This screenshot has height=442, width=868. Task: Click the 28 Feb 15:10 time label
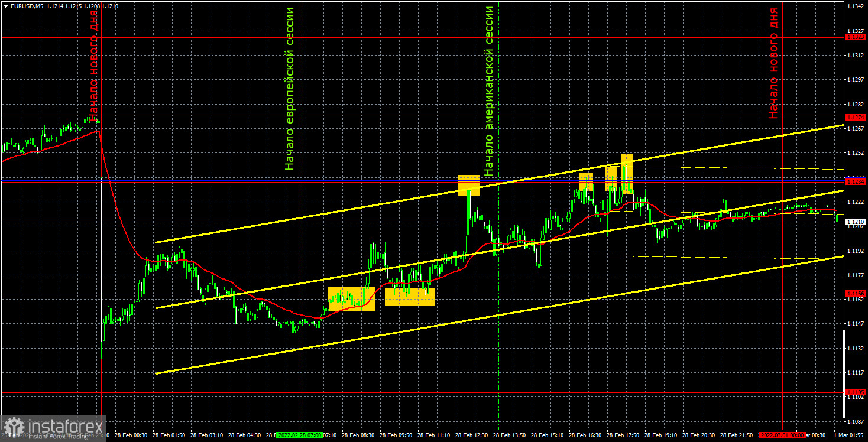click(548, 435)
